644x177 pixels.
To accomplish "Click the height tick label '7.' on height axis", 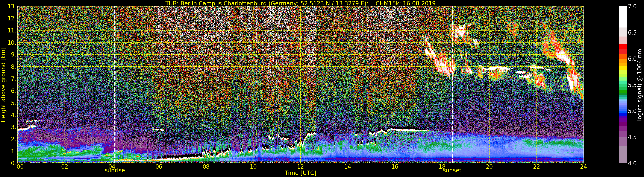I will click(x=13, y=79).
